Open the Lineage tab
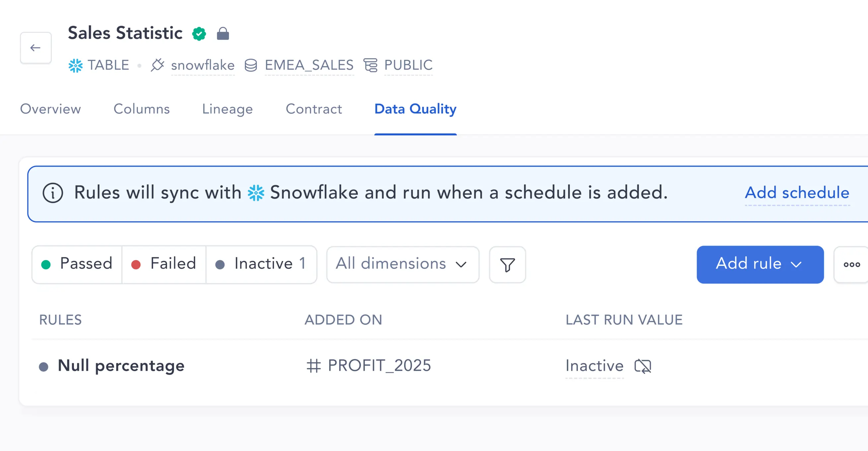Image resolution: width=868 pixels, height=451 pixels. (227, 109)
